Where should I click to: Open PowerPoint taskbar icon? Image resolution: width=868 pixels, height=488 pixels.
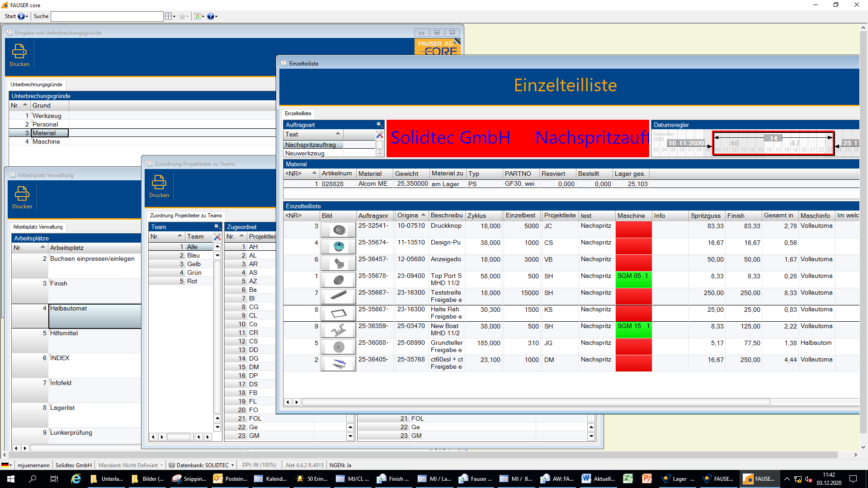click(x=647, y=479)
